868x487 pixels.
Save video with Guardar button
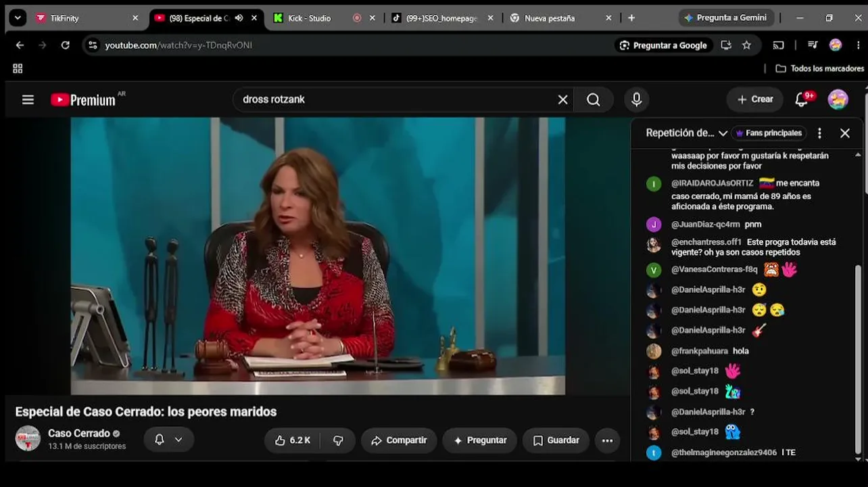[x=556, y=440]
